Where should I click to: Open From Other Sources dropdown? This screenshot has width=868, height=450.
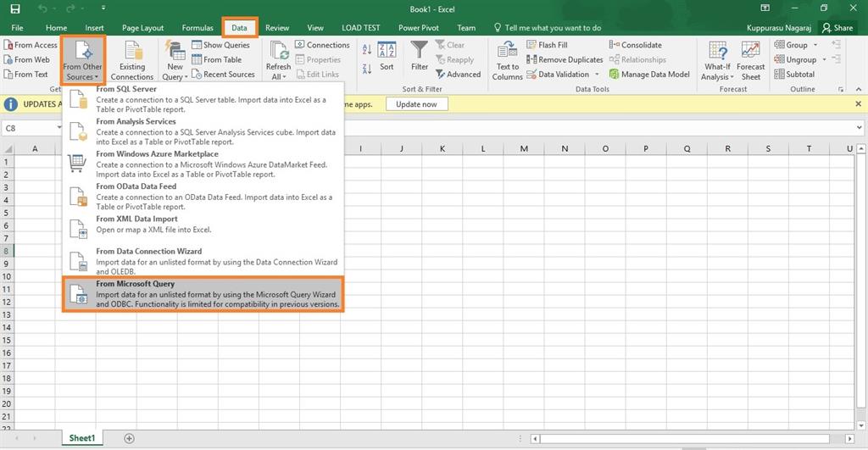82,60
